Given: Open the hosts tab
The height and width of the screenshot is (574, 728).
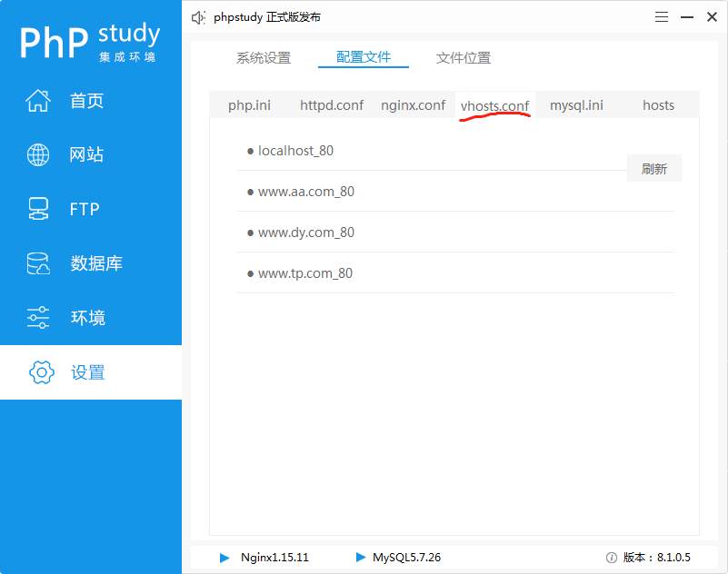Looking at the screenshot, I should coord(658,105).
